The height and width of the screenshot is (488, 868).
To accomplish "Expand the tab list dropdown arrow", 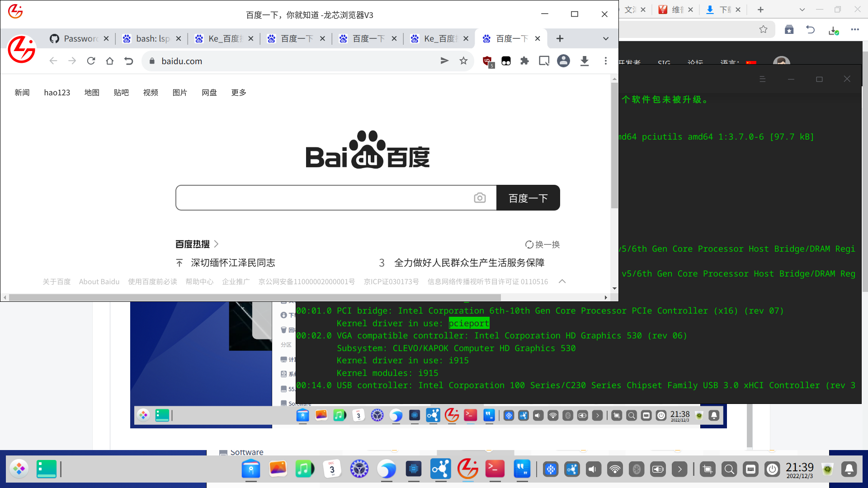I will pos(606,39).
